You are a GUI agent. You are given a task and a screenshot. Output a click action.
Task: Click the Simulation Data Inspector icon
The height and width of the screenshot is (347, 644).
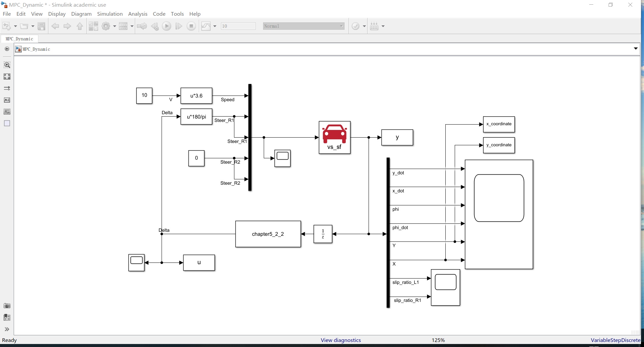pyautogui.click(x=206, y=26)
